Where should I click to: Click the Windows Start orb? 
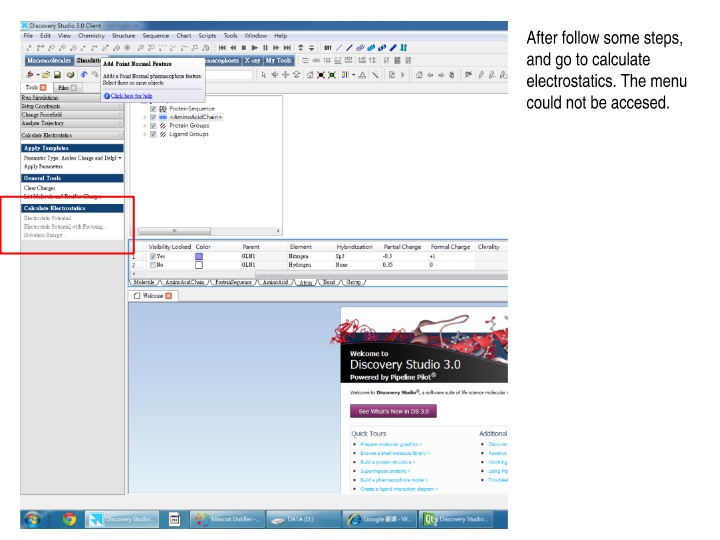(32, 519)
